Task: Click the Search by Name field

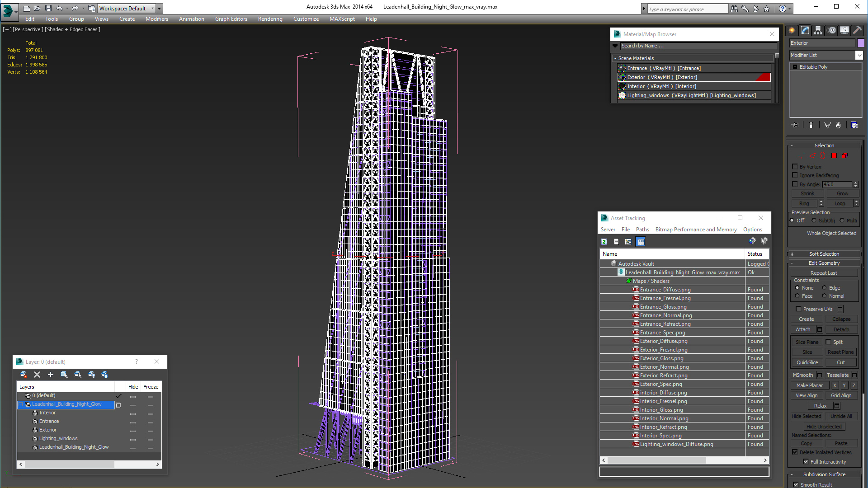Action: [696, 46]
